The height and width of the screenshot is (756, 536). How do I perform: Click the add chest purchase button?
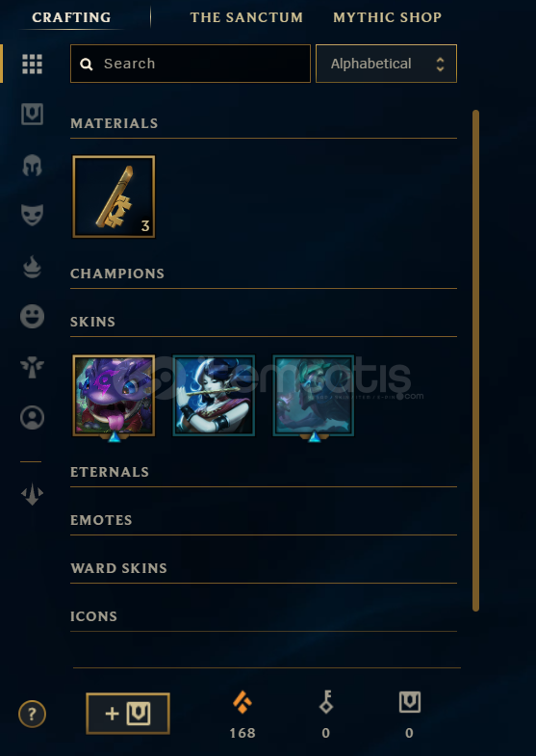click(128, 714)
